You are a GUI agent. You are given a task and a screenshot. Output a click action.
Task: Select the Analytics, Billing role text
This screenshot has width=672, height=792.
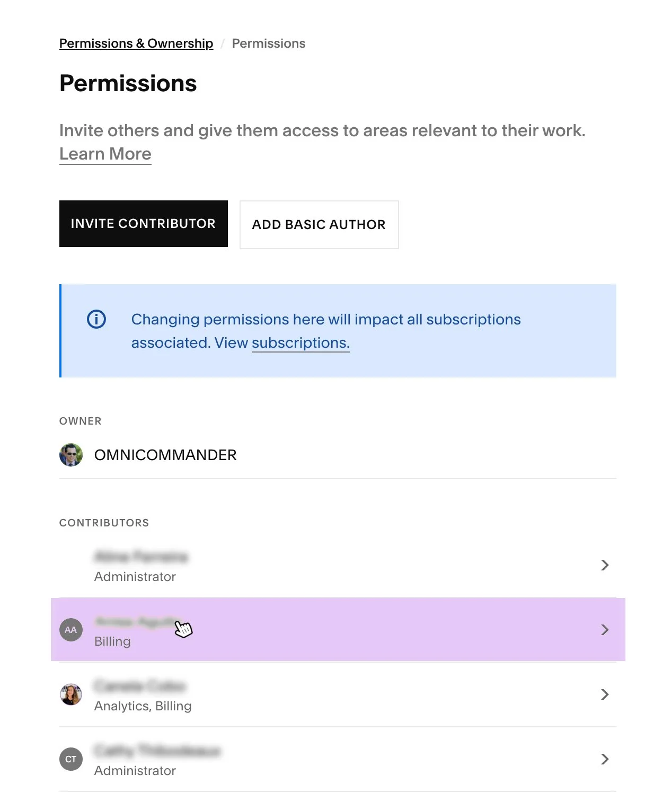pos(143,706)
